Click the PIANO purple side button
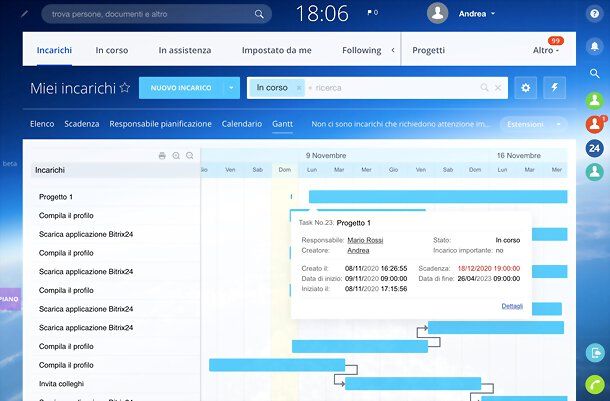The width and height of the screenshot is (610, 401). tap(10, 299)
